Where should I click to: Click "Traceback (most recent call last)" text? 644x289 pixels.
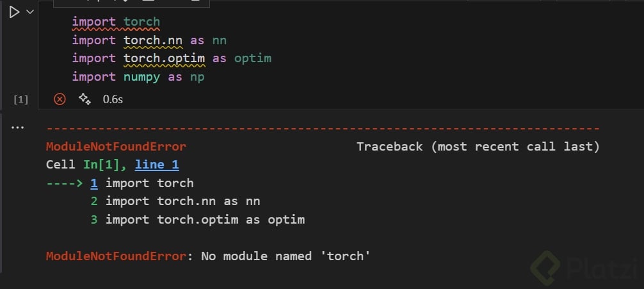pos(478,147)
